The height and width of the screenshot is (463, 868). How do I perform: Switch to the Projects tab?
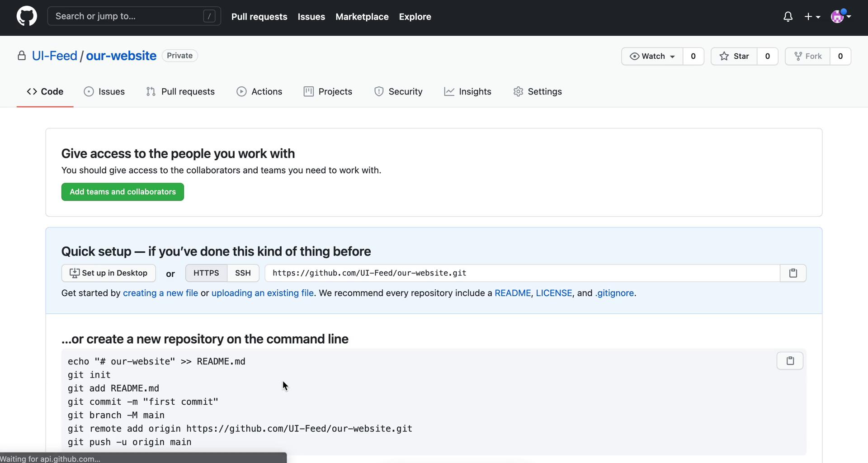pos(328,91)
